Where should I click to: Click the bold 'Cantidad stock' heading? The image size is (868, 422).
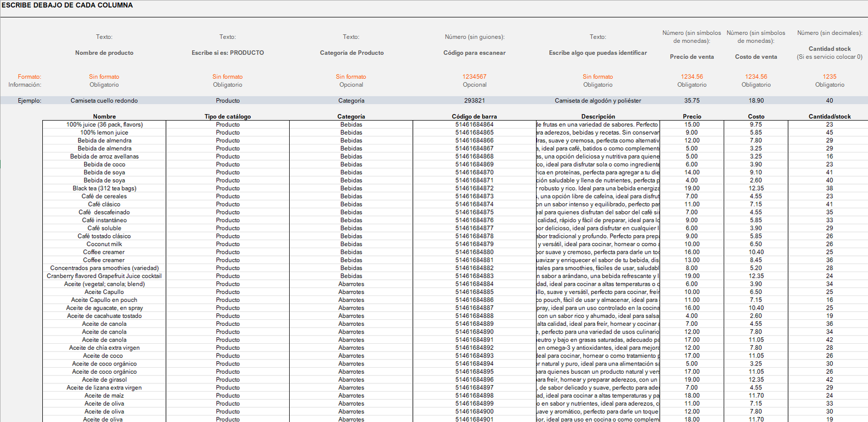pyautogui.click(x=829, y=49)
